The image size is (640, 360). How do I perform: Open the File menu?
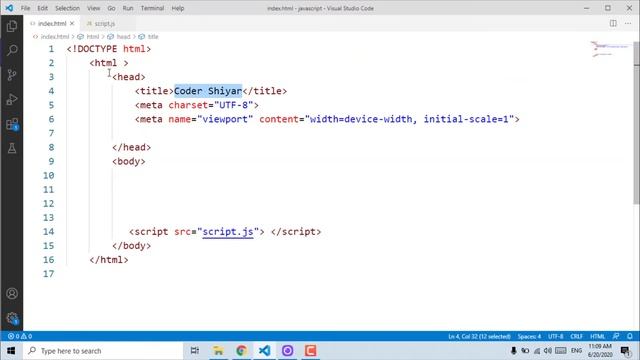pyautogui.click(x=25, y=8)
